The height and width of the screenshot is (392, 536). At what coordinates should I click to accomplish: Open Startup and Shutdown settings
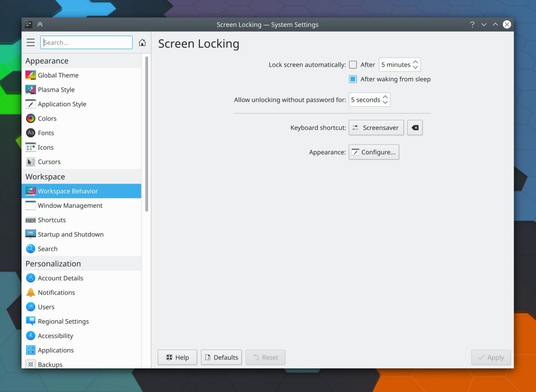pos(70,234)
